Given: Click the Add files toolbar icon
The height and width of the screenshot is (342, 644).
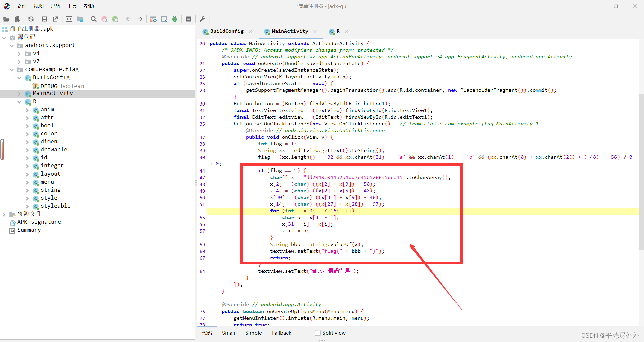Looking at the screenshot, I should point(17,19).
